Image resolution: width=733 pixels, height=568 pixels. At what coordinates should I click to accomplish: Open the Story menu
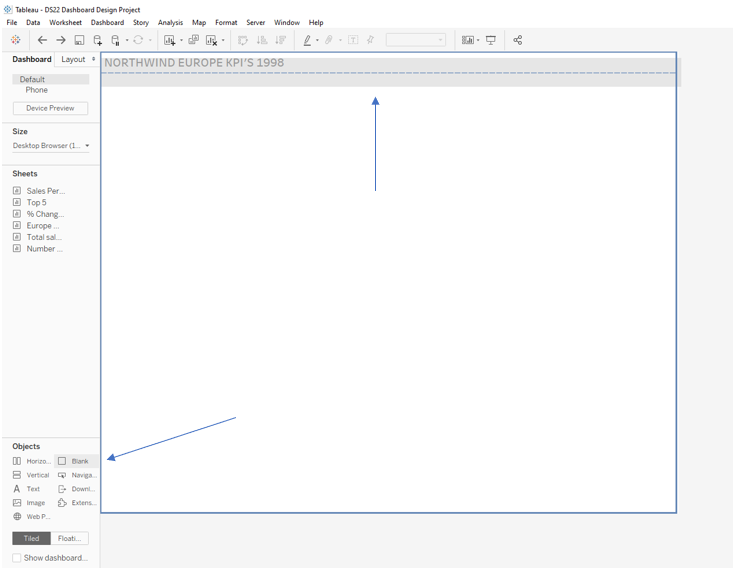[141, 22]
